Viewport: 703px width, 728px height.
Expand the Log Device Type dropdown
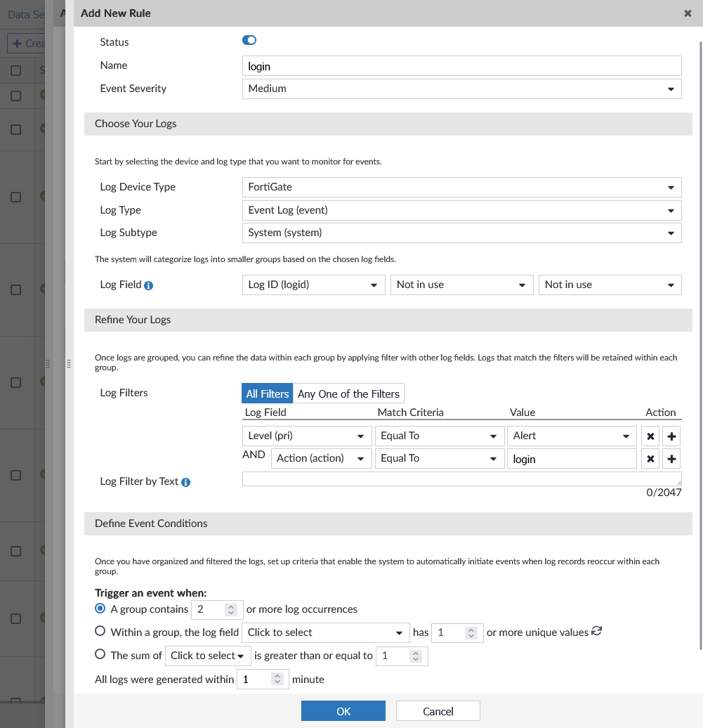click(461, 187)
